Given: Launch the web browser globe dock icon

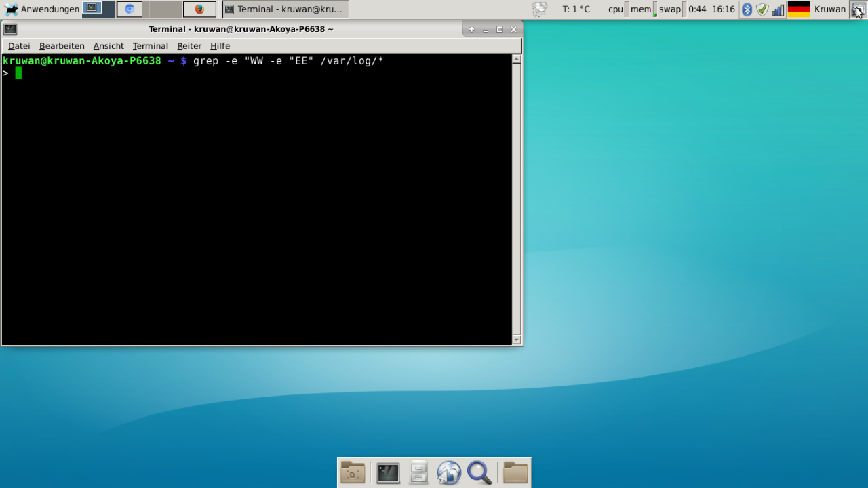Looking at the screenshot, I should tap(448, 472).
